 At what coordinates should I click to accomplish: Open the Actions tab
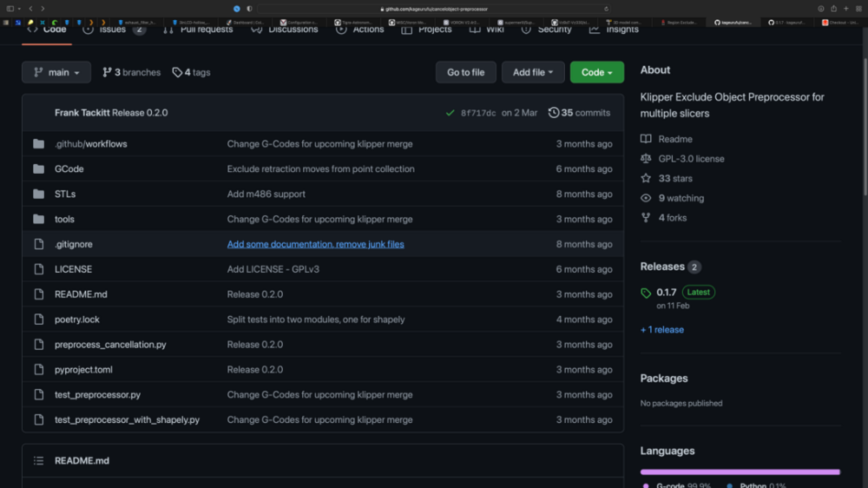(x=360, y=30)
